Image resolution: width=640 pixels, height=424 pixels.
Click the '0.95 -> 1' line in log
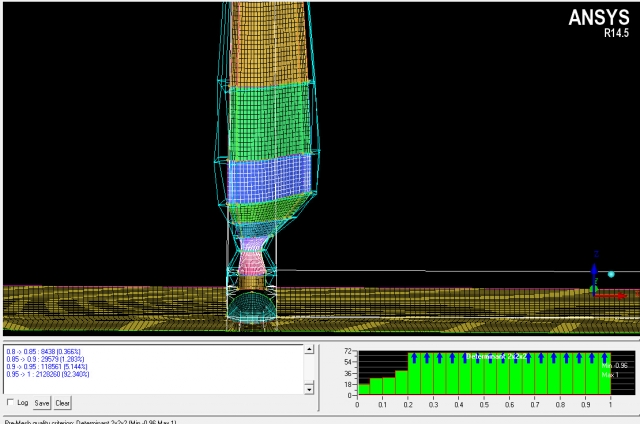[x=48, y=376]
